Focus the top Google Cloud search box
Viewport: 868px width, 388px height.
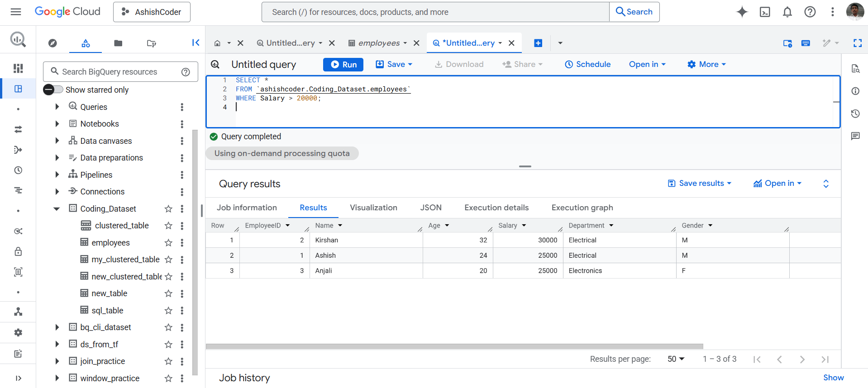click(x=435, y=12)
